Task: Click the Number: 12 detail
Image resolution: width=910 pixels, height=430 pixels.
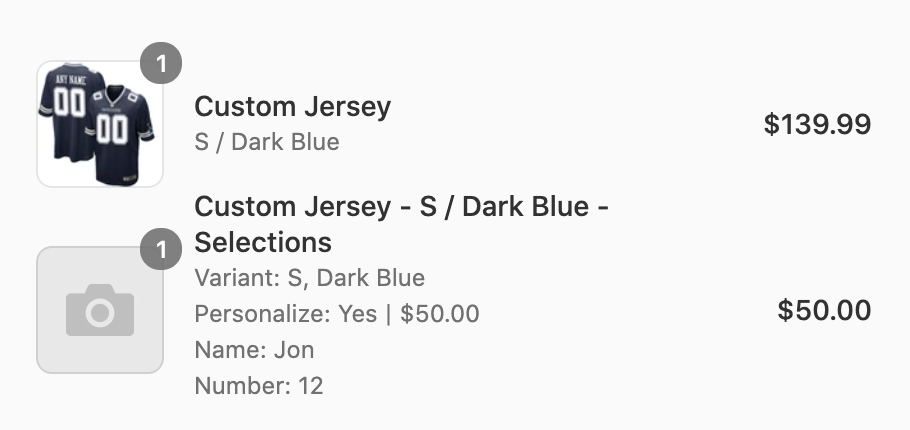Action: click(x=259, y=386)
